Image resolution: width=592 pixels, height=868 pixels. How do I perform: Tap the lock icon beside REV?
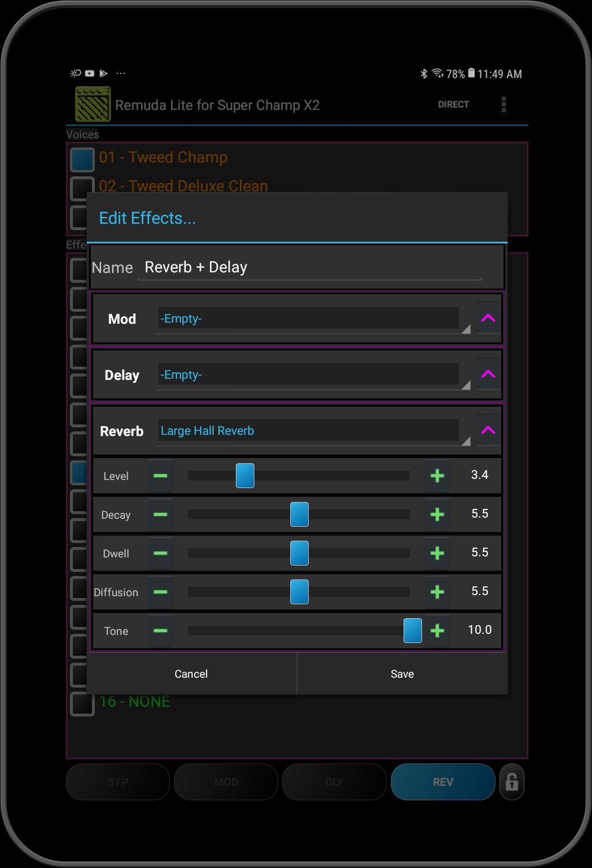pos(512,782)
